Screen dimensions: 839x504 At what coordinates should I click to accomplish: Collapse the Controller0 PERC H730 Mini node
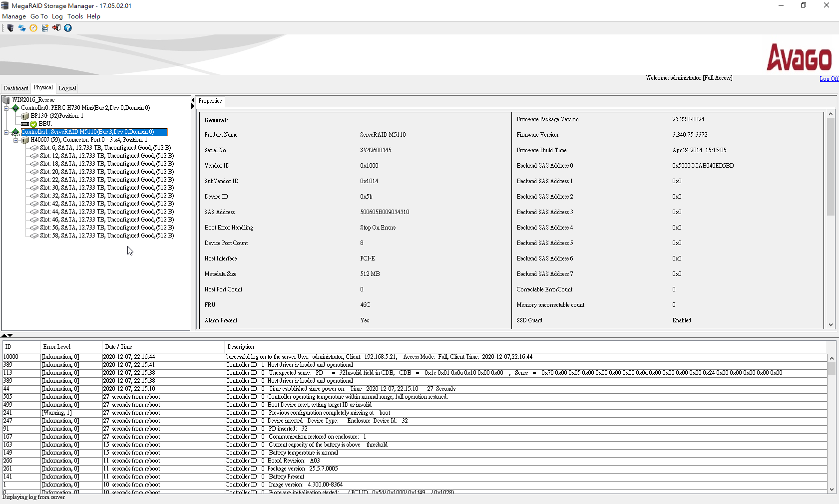point(6,108)
